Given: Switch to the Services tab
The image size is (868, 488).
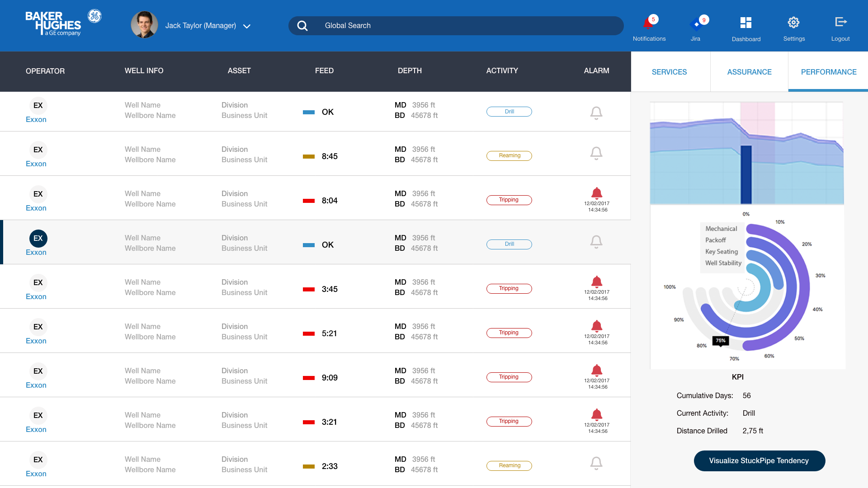Looking at the screenshot, I should pyautogui.click(x=669, y=72).
